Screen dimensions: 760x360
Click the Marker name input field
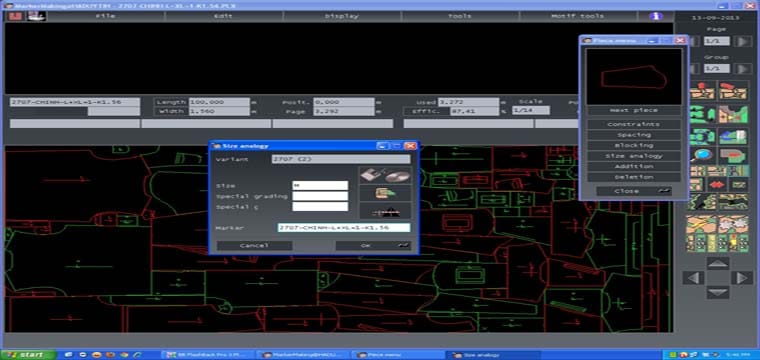(x=344, y=227)
